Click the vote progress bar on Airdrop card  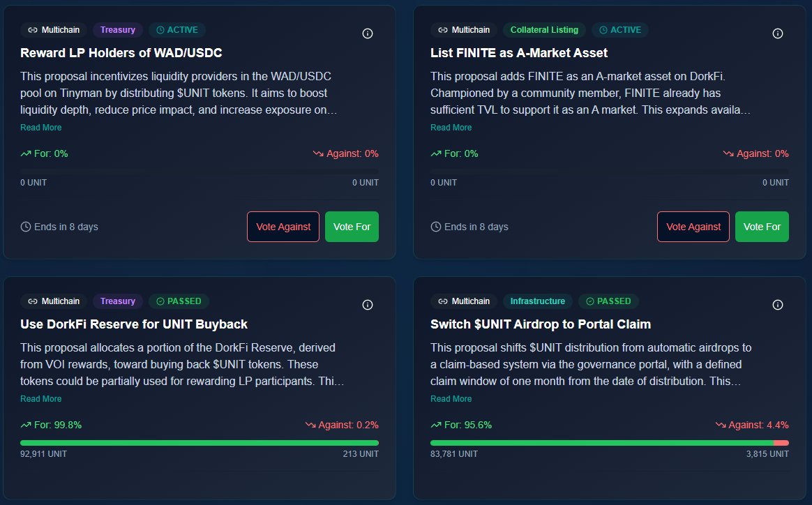click(609, 443)
